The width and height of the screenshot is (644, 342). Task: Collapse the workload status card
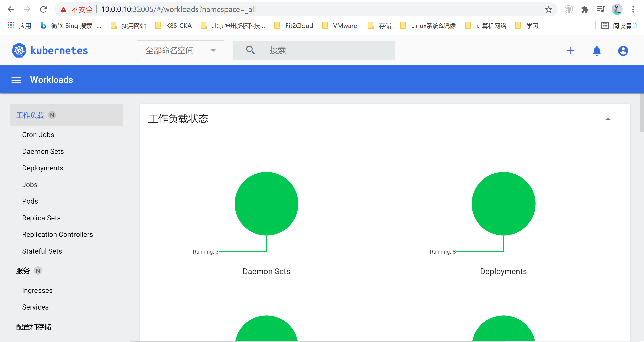click(608, 119)
